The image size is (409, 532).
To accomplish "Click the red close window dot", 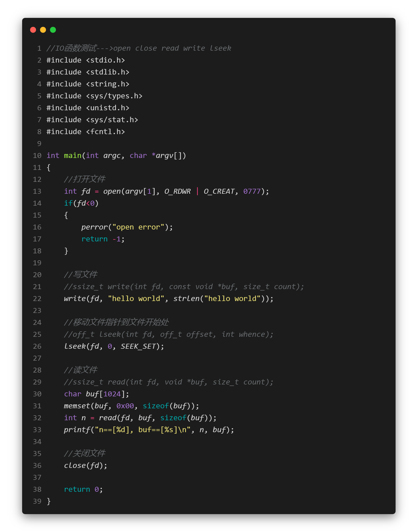I will (33, 30).
